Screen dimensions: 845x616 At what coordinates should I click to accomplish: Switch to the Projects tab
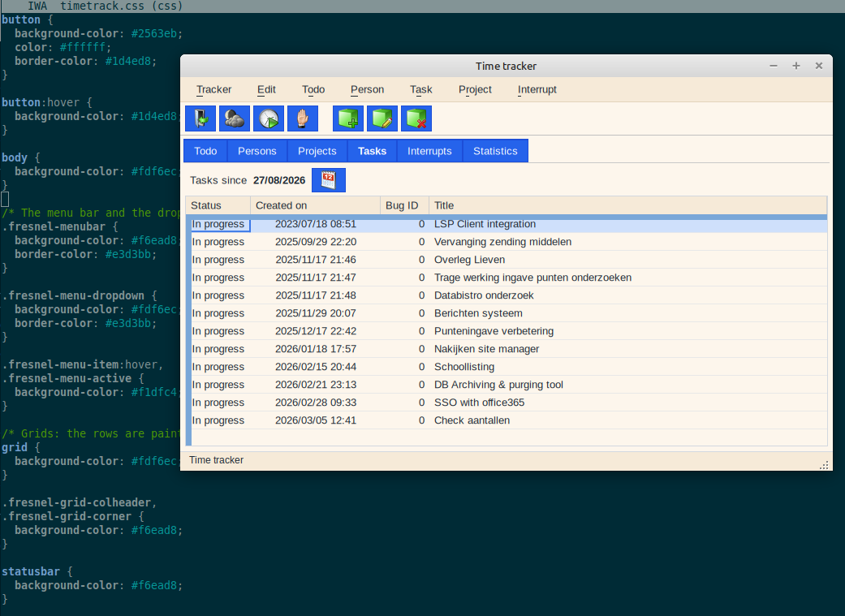(317, 151)
